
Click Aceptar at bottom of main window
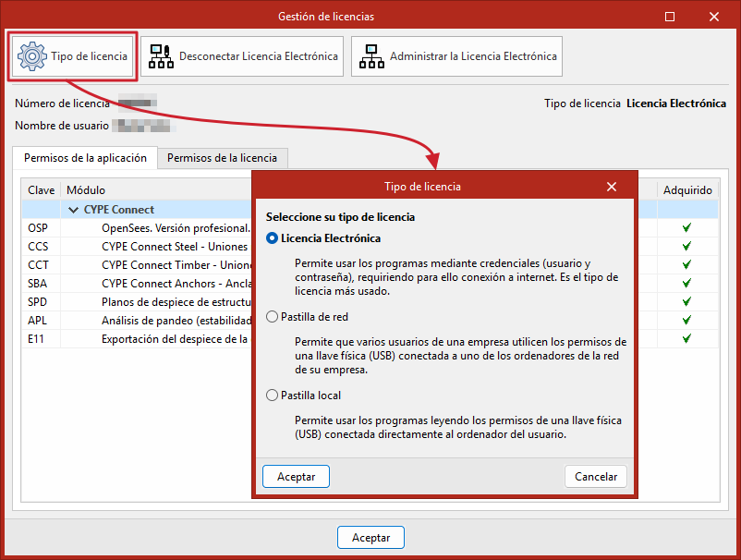pos(370,537)
